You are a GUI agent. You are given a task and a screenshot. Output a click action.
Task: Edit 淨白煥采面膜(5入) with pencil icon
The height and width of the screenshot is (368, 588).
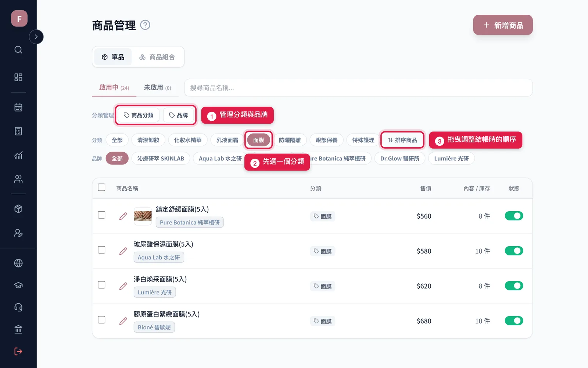pyautogui.click(x=123, y=286)
